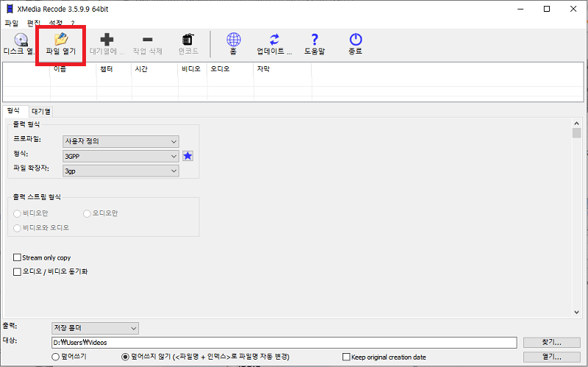
Task: Enable the Stream only copy checkbox
Action: [x=17, y=258]
